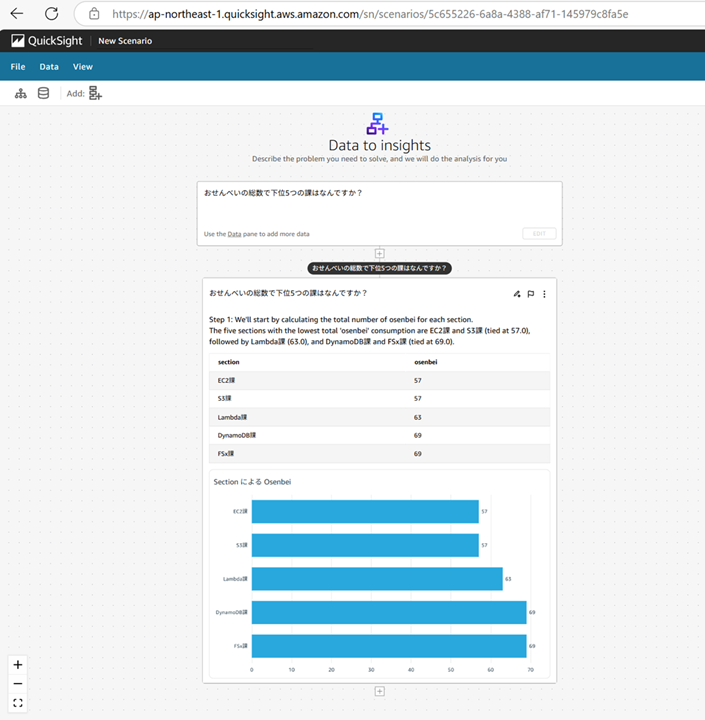
Task: Click value 63 in the table
Action: (417, 417)
